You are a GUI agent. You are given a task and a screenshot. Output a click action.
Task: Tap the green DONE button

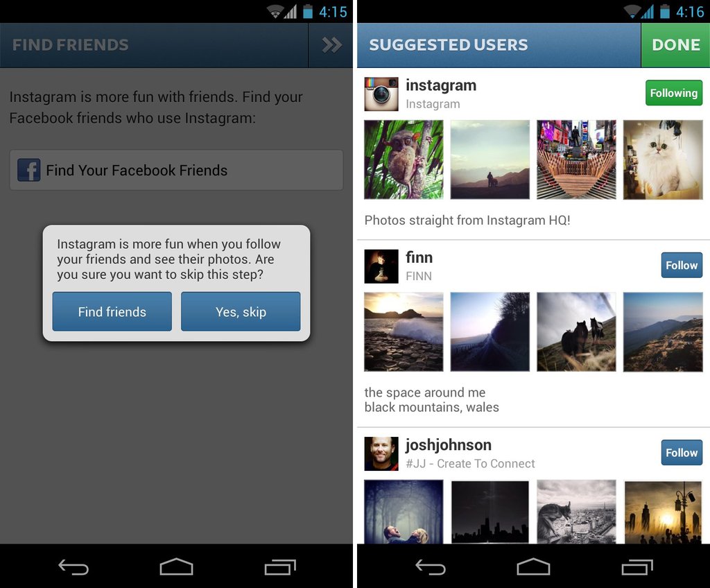pos(675,45)
